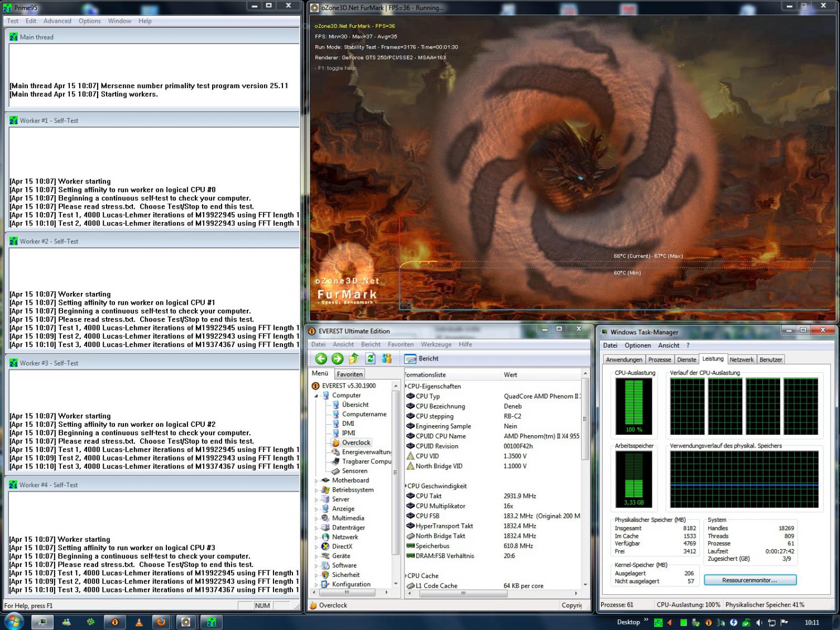Click the Sicherheit shield icon in tree
Screen dimensions: 840x630
tap(325, 575)
